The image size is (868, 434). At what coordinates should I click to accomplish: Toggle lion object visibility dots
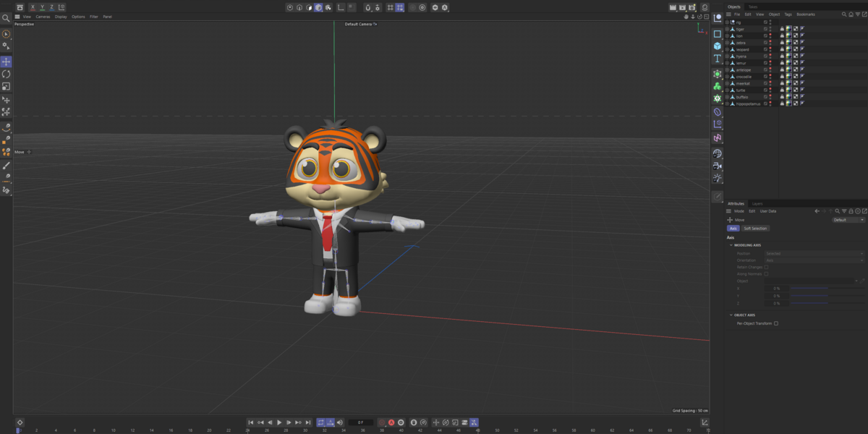771,35
